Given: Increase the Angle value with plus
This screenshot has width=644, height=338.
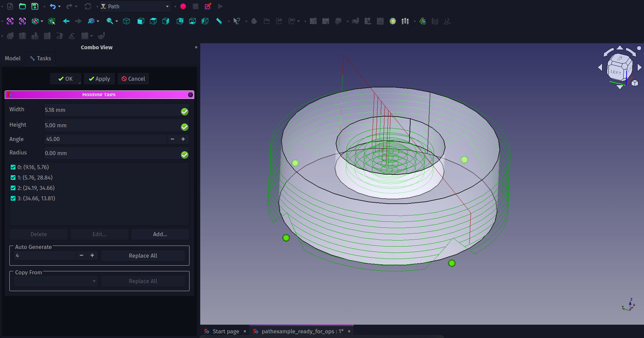Looking at the screenshot, I should [x=183, y=139].
